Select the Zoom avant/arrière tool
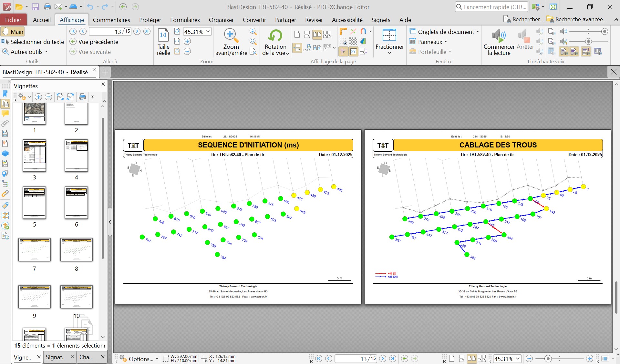The width and height of the screenshot is (620, 364). point(231,35)
